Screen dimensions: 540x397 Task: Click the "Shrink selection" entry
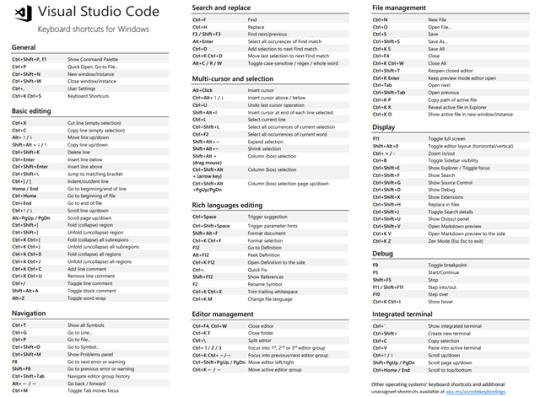tap(264, 149)
